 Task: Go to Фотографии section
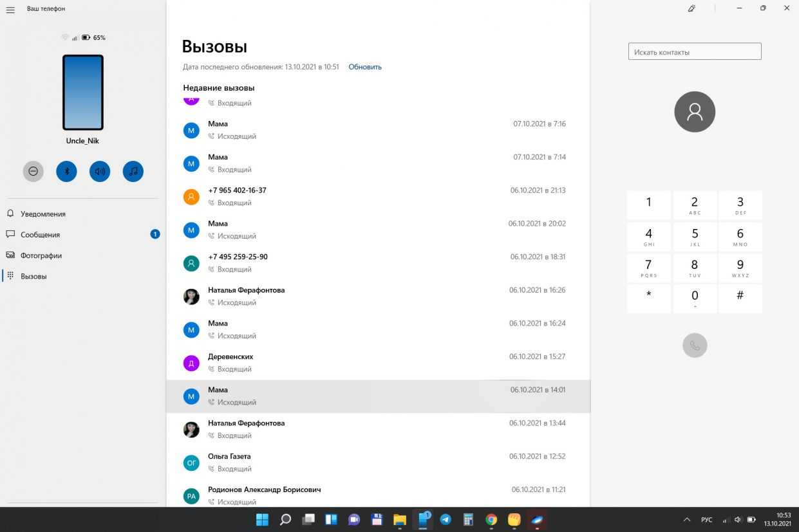coord(41,255)
